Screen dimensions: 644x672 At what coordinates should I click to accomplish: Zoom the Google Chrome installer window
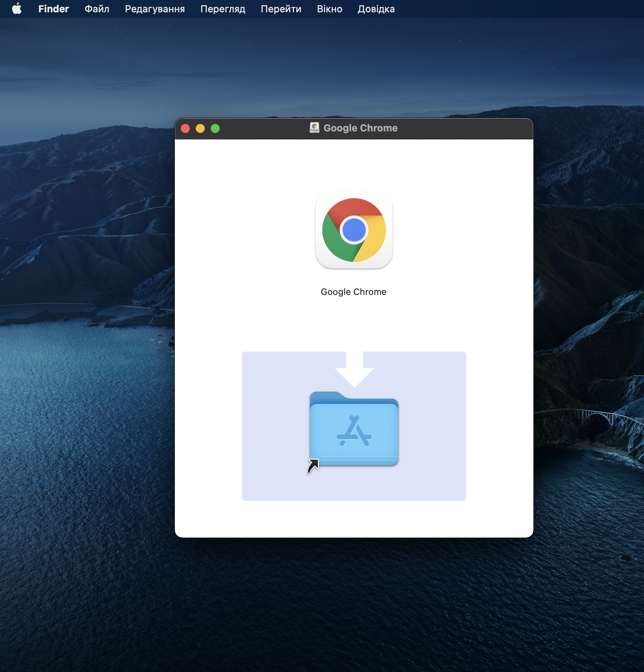coord(215,128)
